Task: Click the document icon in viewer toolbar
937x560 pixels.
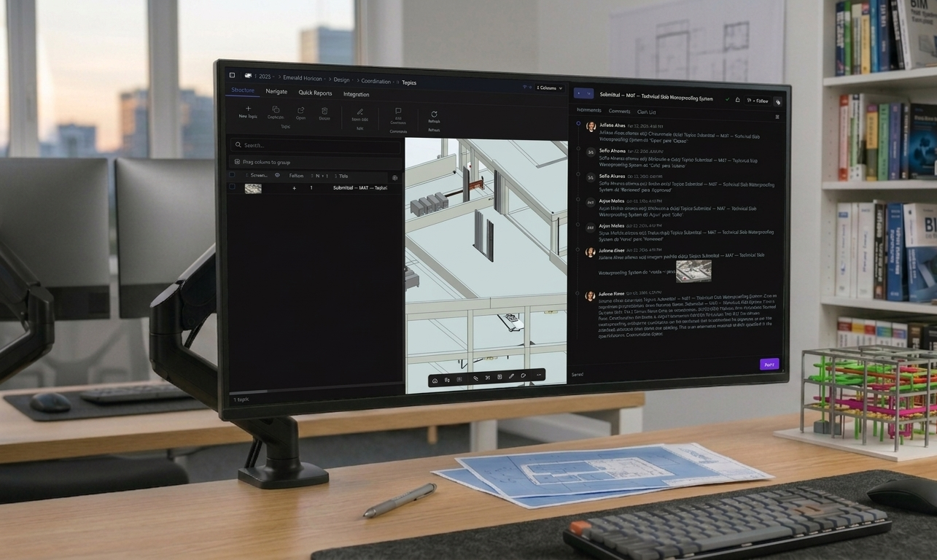Action: (x=499, y=377)
